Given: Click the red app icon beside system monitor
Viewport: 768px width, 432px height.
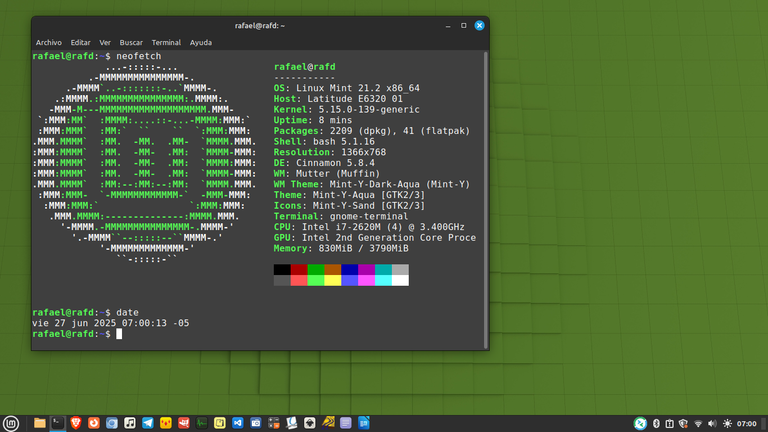Looking at the screenshot, I should pos(184,423).
